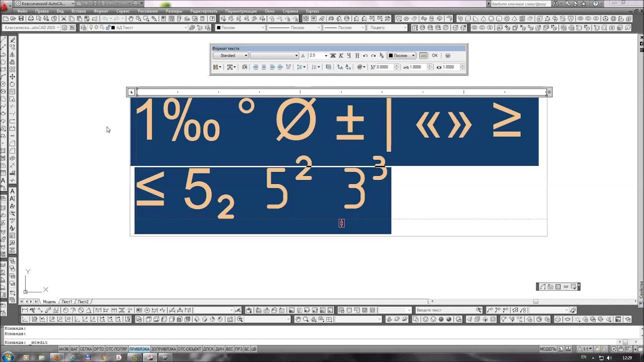Click the paragraph settings icon
Image resolution: width=644 pixels, height=362 pixels.
click(245, 67)
